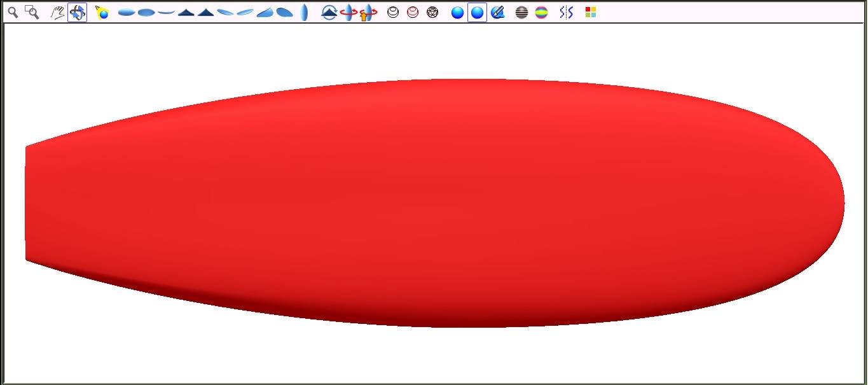Select the magnifier zoom tool

point(13,12)
